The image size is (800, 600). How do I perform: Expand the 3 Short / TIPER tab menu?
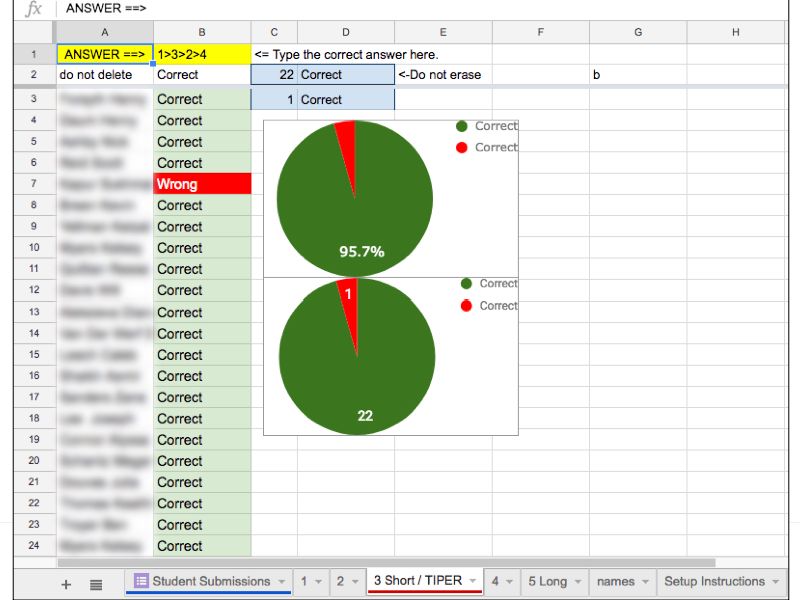click(x=474, y=582)
